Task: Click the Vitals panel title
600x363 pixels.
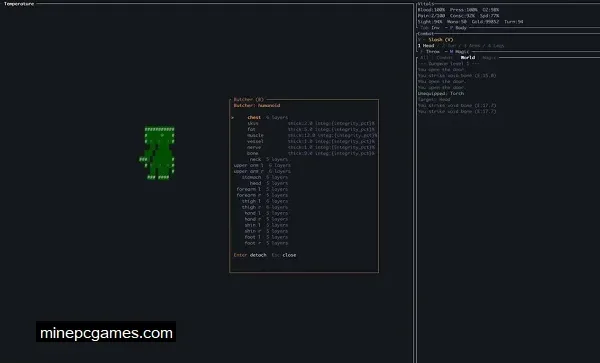Action: point(426,4)
